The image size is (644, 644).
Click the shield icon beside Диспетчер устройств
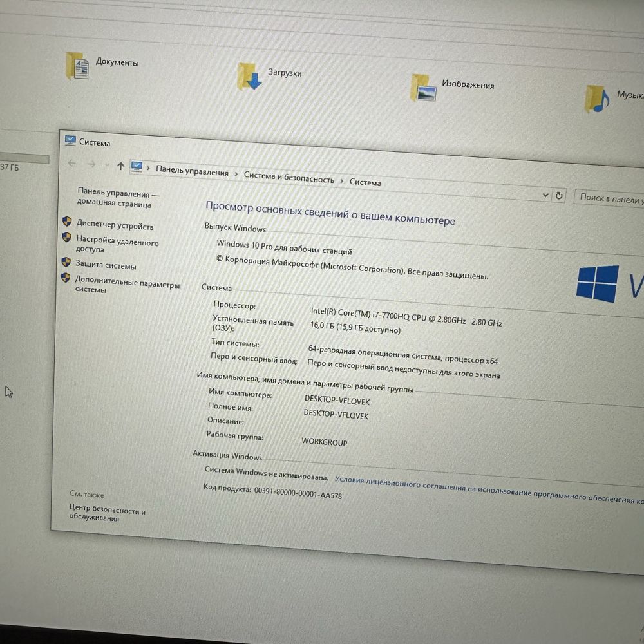tap(67, 222)
